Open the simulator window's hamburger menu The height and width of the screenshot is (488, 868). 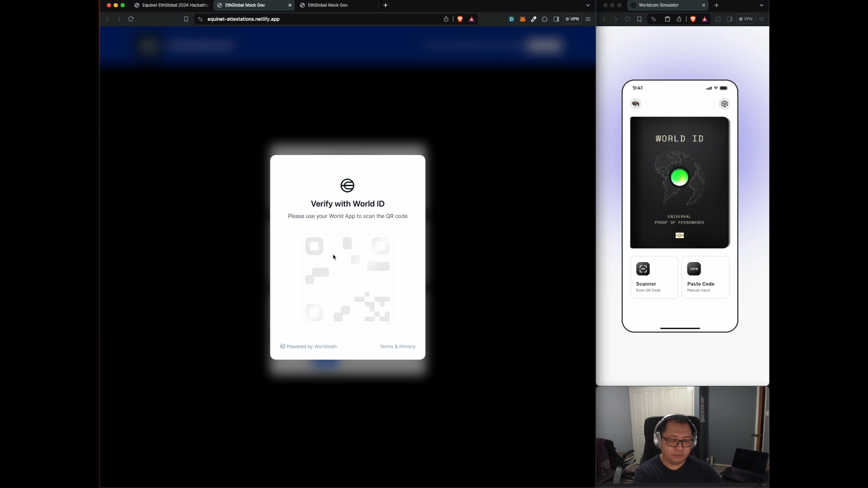pos(762,19)
